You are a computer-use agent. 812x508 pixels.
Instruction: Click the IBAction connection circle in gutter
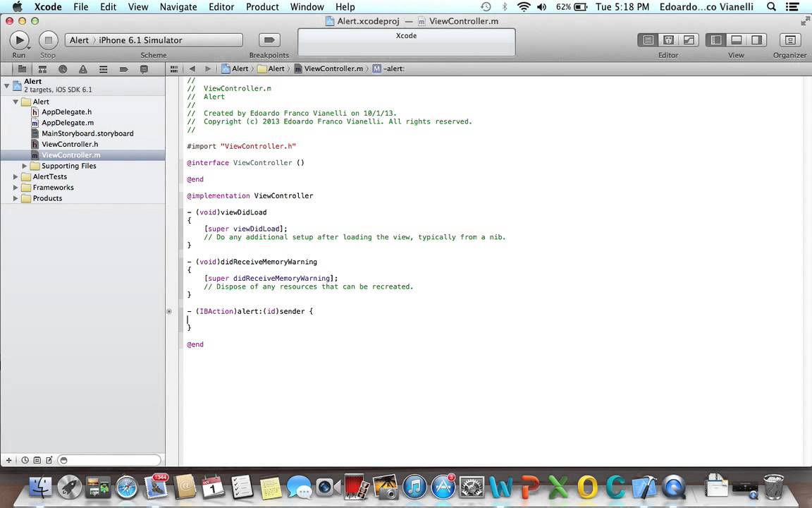click(x=169, y=312)
